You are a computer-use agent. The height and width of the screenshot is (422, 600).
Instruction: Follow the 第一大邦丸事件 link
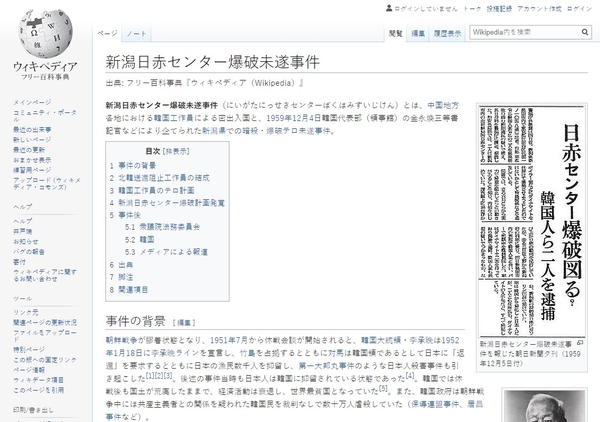click(326, 365)
